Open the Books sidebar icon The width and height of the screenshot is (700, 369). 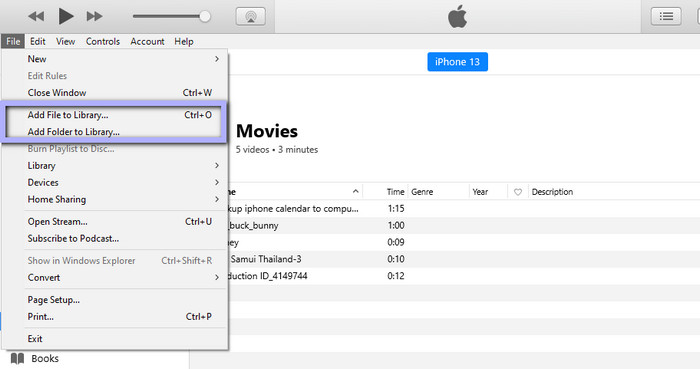point(17,358)
